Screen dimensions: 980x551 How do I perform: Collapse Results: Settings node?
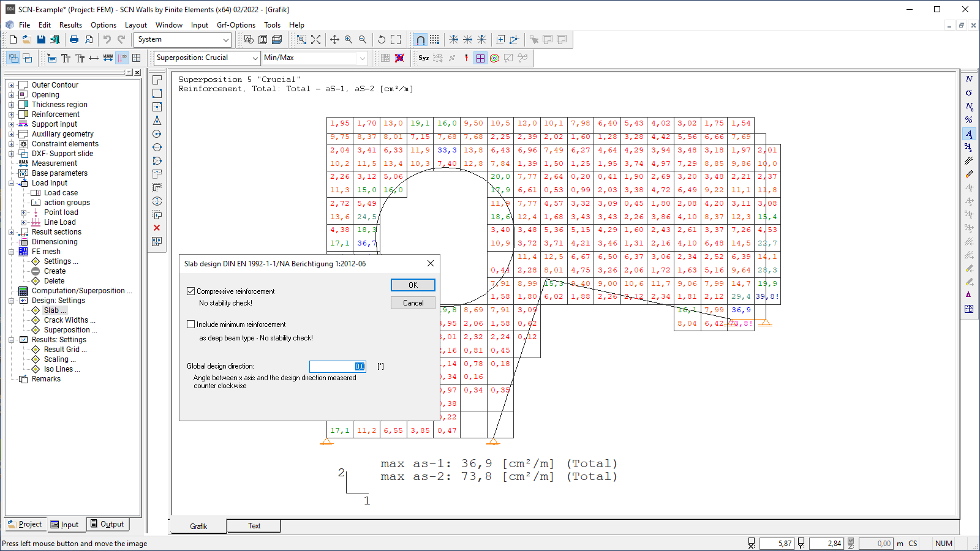[x=11, y=340]
